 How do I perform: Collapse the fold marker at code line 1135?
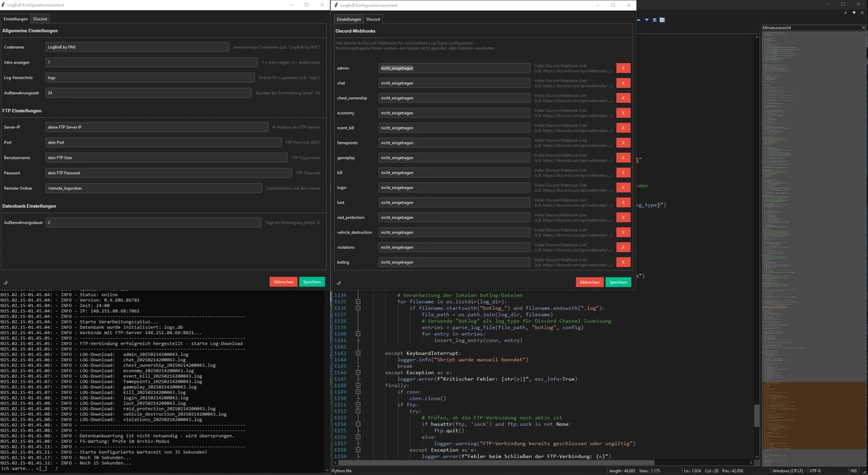(358, 302)
